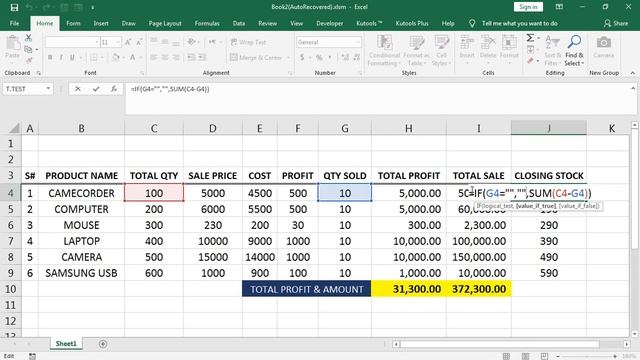The height and width of the screenshot is (360, 640).
Task: Switch to the Formulas tab
Action: (207, 24)
